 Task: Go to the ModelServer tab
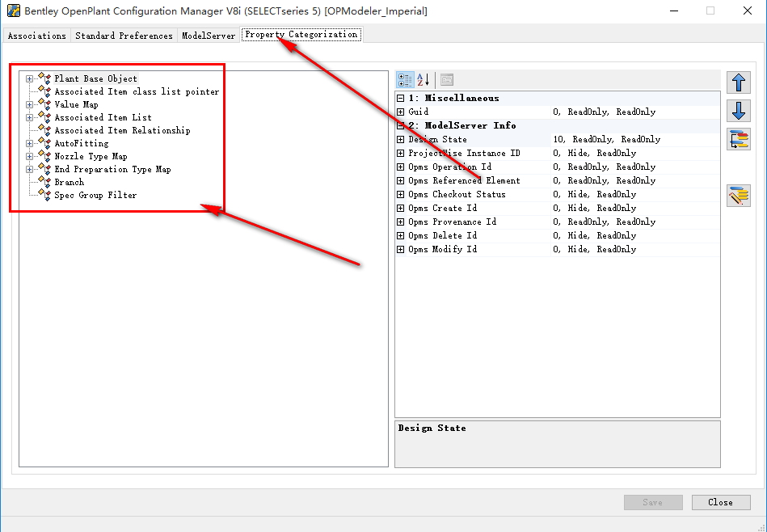(x=209, y=36)
